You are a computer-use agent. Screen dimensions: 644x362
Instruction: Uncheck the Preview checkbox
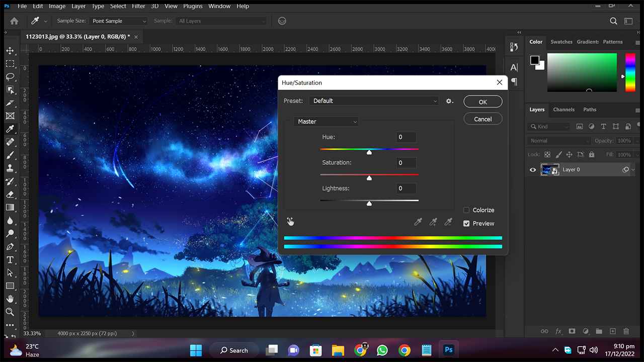(466, 223)
